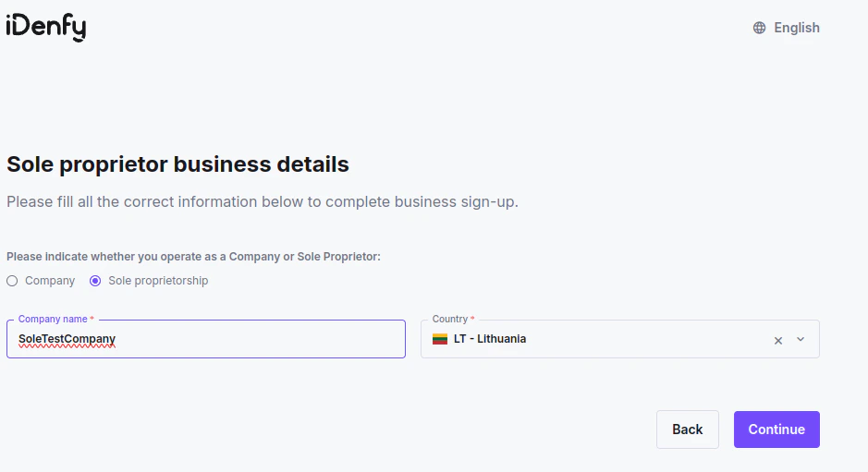The image size is (868, 472).
Task: Click the globe language icon
Action: tap(759, 28)
